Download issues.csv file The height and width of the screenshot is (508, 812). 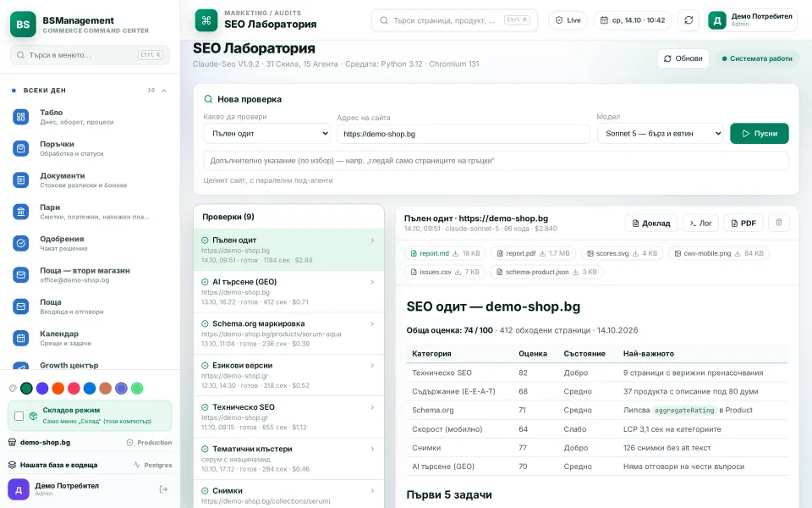point(458,272)
